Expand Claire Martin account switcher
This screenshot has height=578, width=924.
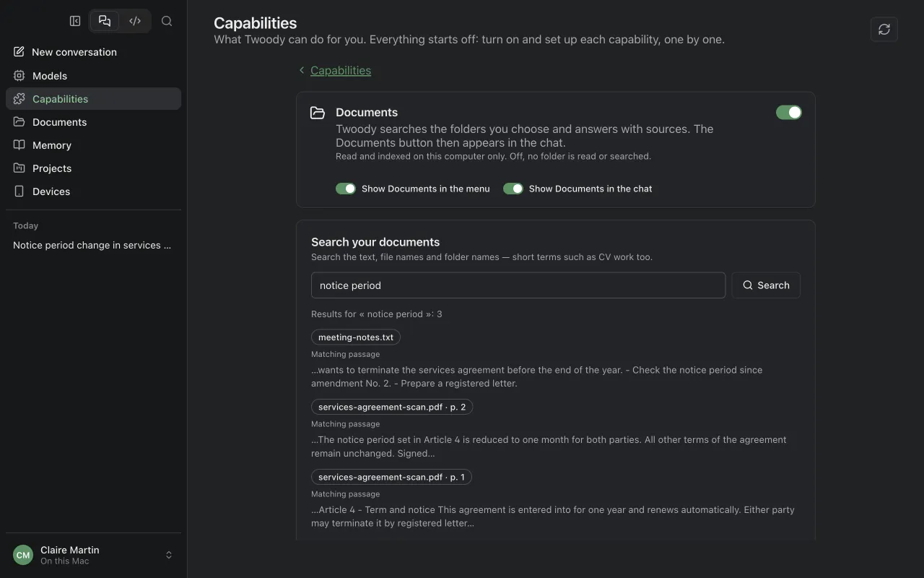point(169,555)
